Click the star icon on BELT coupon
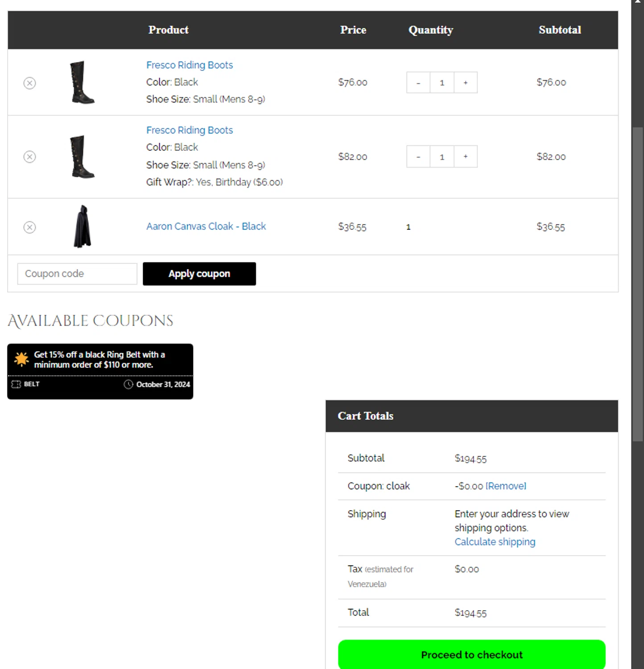The image size is (644, 669). tap(21, 359)
